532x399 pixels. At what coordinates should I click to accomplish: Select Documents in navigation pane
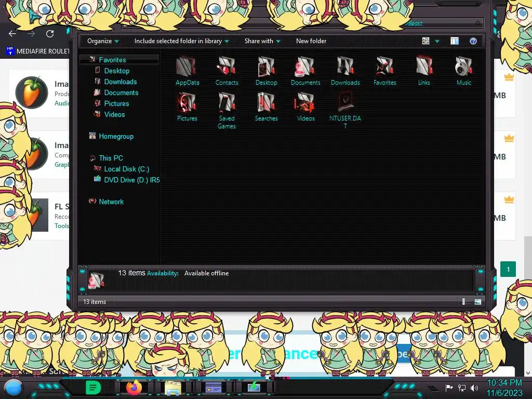(121, 92)
